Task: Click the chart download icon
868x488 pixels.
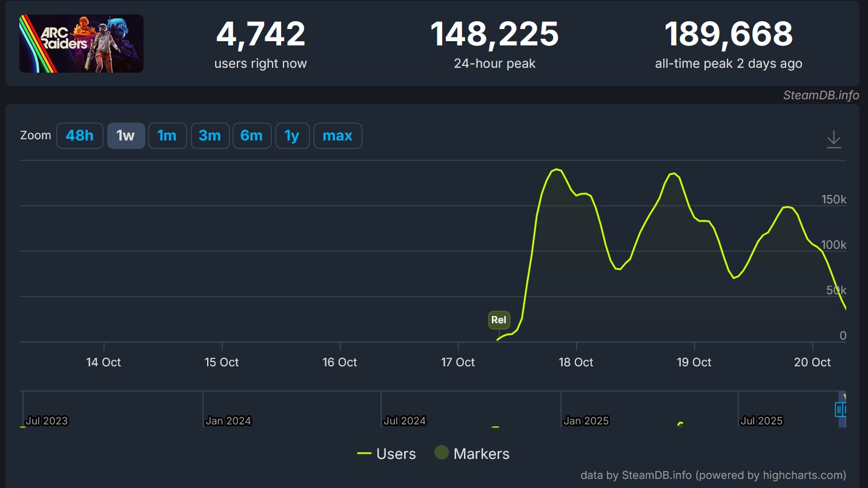Action: tap(833, 139)
